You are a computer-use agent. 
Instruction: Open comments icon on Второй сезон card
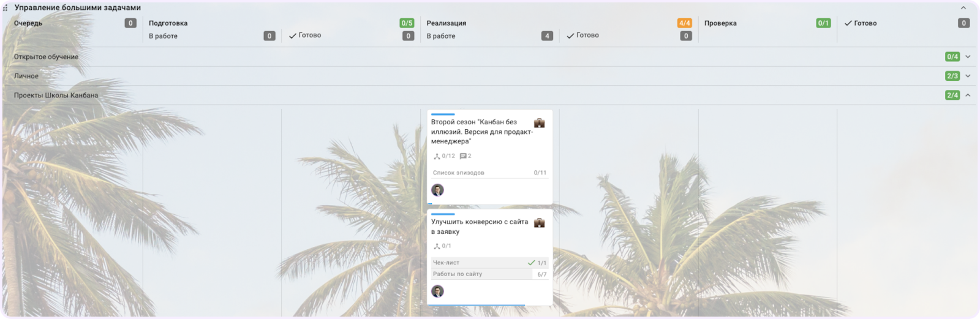coord(463,156)
